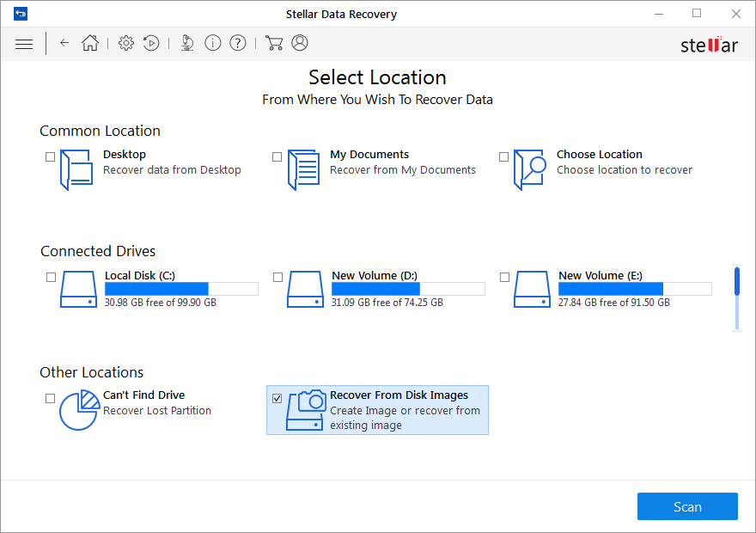The height and width of the screenshot is (533, 756).
Task: Click the shopping cart buy icon
Action: click(x=274, y=43)
